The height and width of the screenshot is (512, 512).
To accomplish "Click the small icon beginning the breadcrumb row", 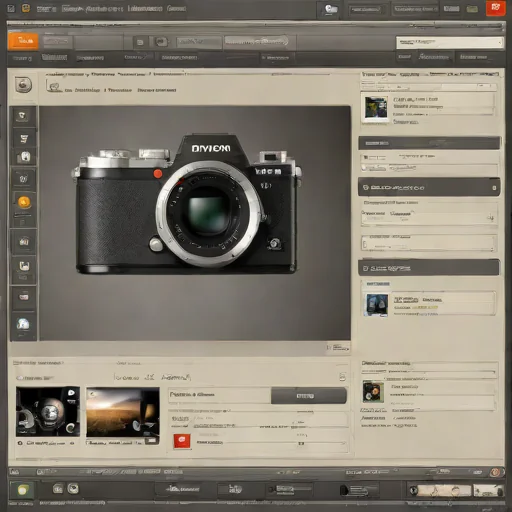I will (x=54, y=86).
